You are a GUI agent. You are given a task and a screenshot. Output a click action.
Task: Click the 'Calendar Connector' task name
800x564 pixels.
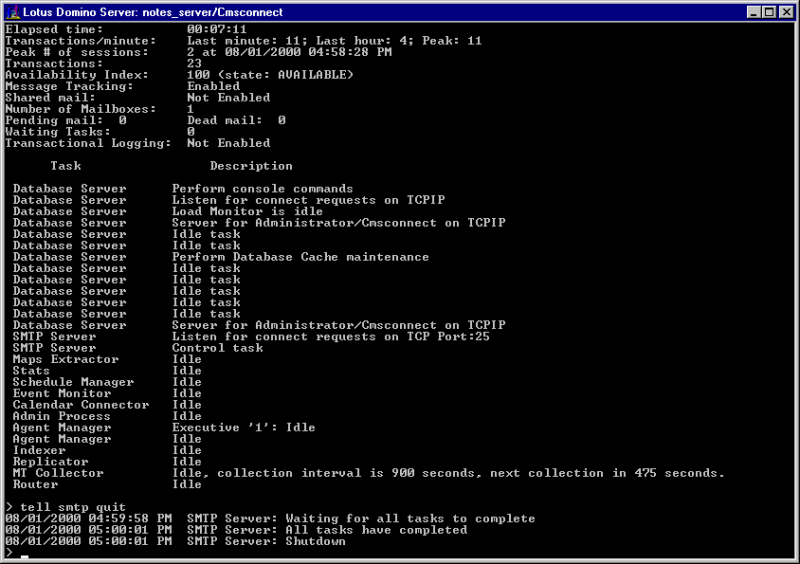tap(81, 404)
